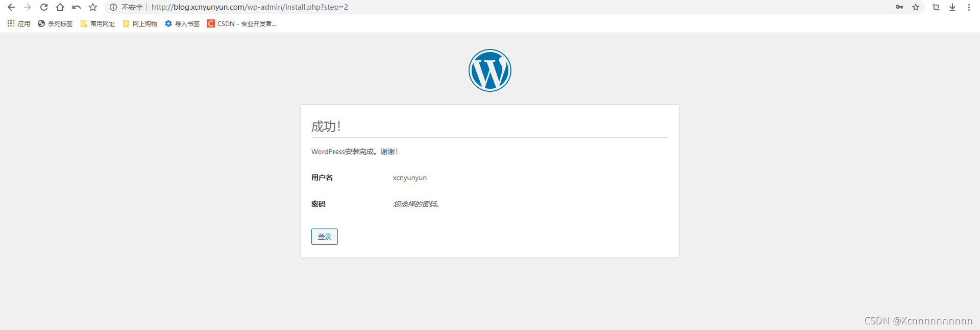
Task: Open the CSDN bookmark
Action: (242, 23)
